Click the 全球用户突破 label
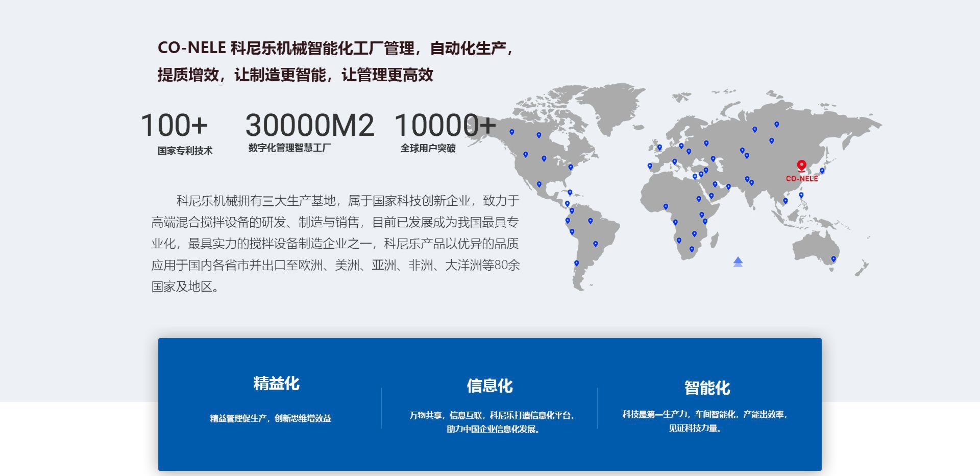 point(428,148)
